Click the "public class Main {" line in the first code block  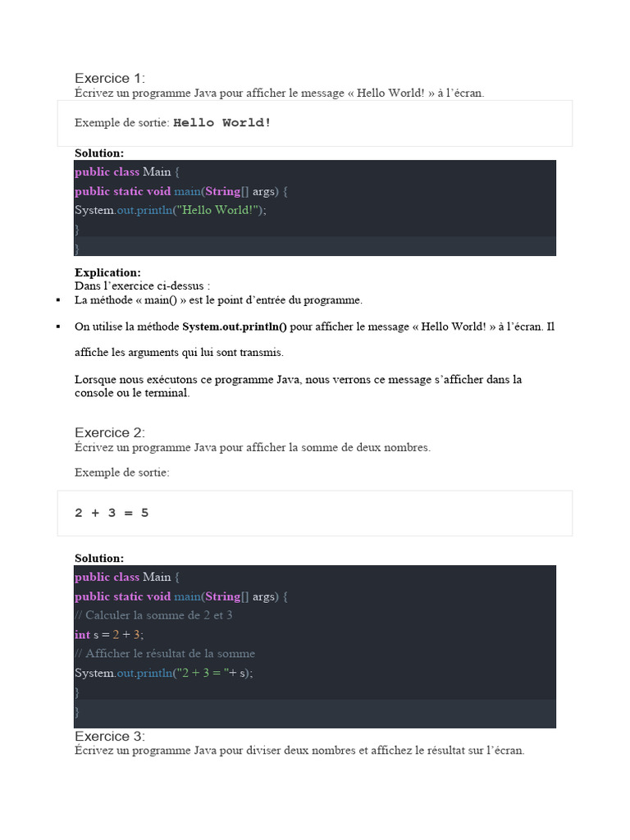coord(126,171)
